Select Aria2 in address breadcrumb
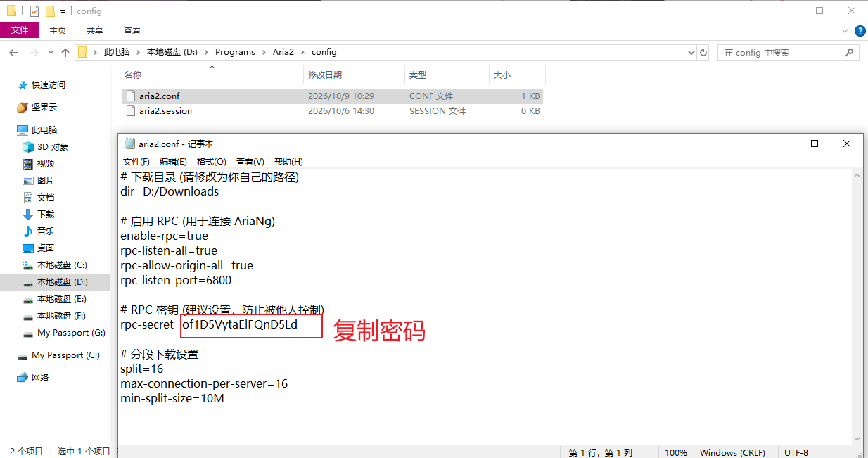Screen dimensions: 868x458 point(283,52)
